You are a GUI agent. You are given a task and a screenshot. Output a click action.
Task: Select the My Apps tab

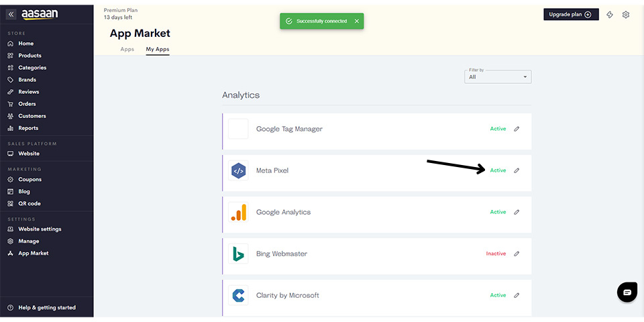[x=157, y=49]
